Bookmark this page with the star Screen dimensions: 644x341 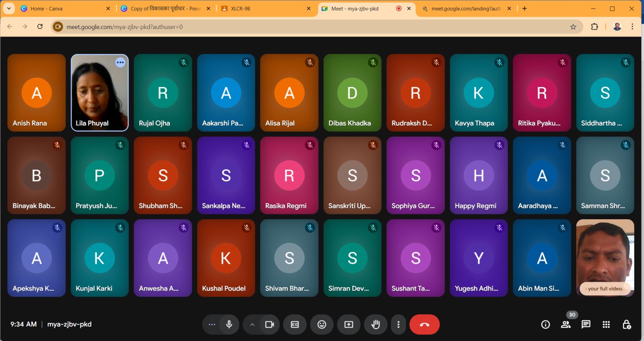[x=573, y=27]
